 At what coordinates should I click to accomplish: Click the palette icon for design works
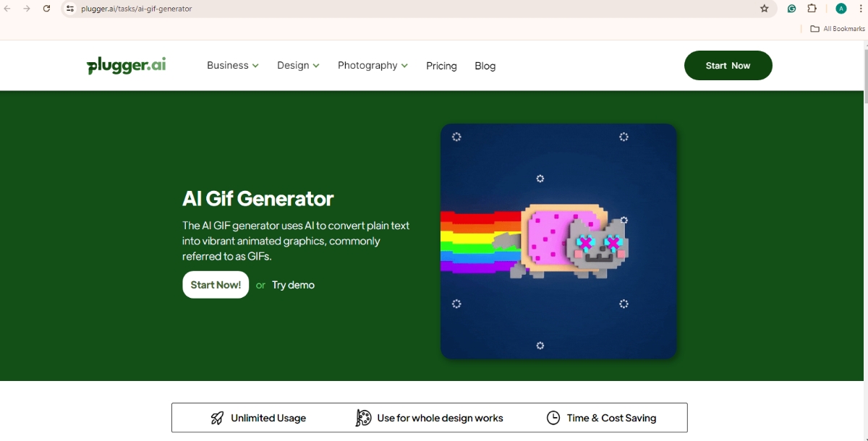tap(362, 418)
